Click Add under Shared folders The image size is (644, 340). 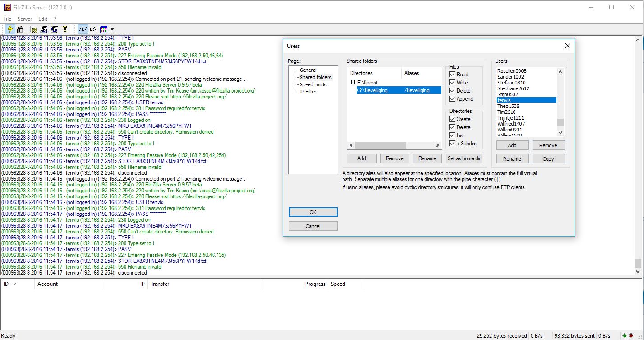[x=361, y=158]
